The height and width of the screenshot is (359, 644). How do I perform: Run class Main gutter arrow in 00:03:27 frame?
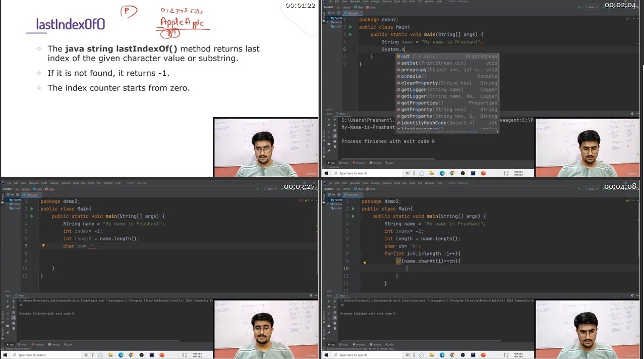tap(31, 209)
